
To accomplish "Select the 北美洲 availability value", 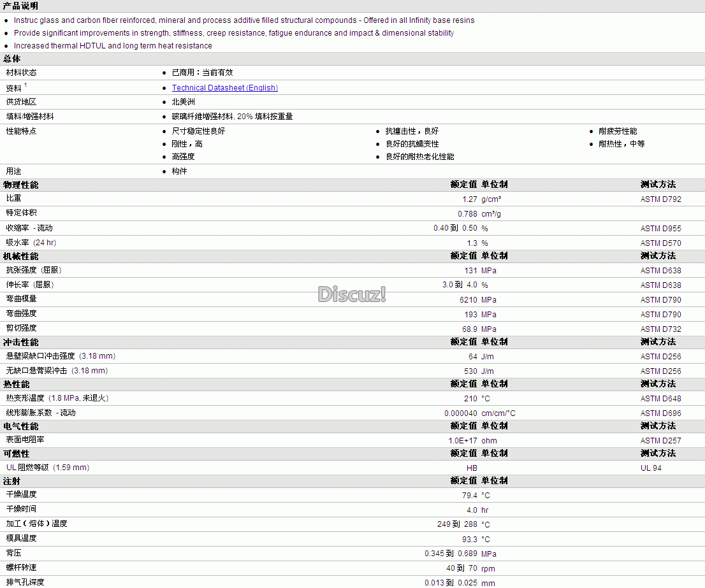I will coord(184,102).
